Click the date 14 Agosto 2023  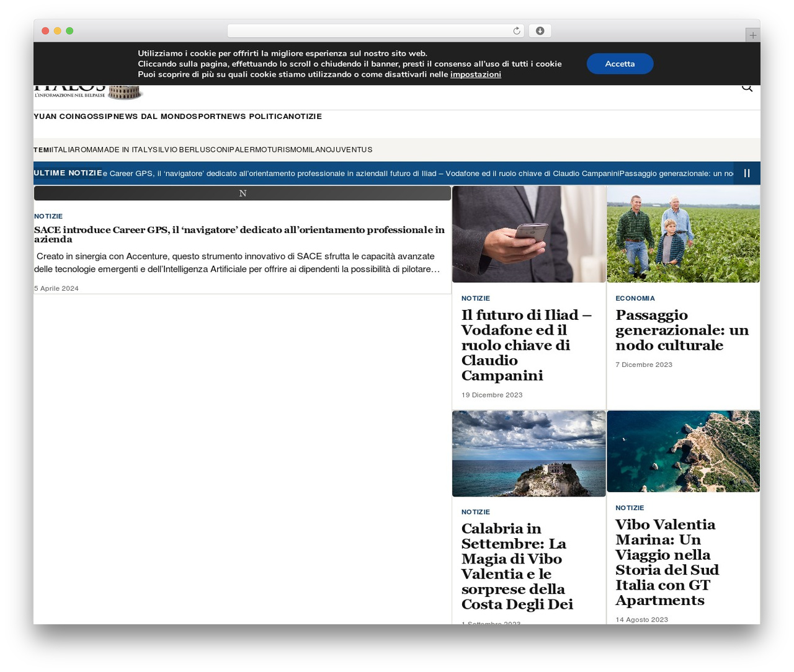(641, 619)
